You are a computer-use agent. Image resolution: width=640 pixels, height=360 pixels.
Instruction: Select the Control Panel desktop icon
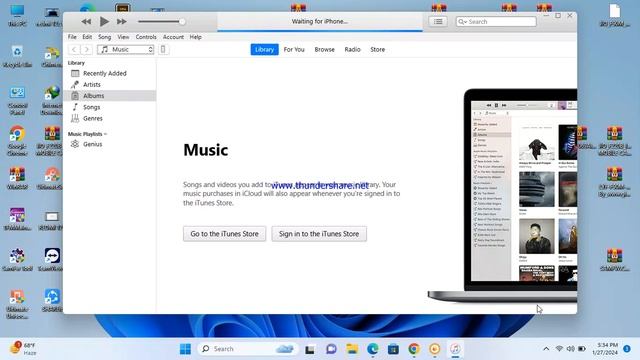[17, 101]
